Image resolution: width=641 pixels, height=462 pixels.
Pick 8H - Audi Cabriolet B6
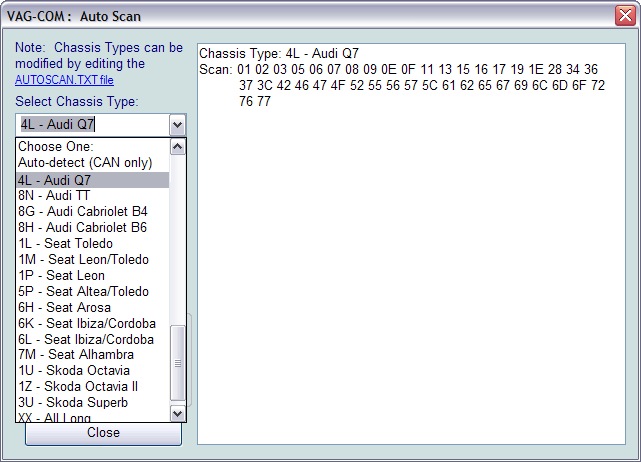click(82, 228)
